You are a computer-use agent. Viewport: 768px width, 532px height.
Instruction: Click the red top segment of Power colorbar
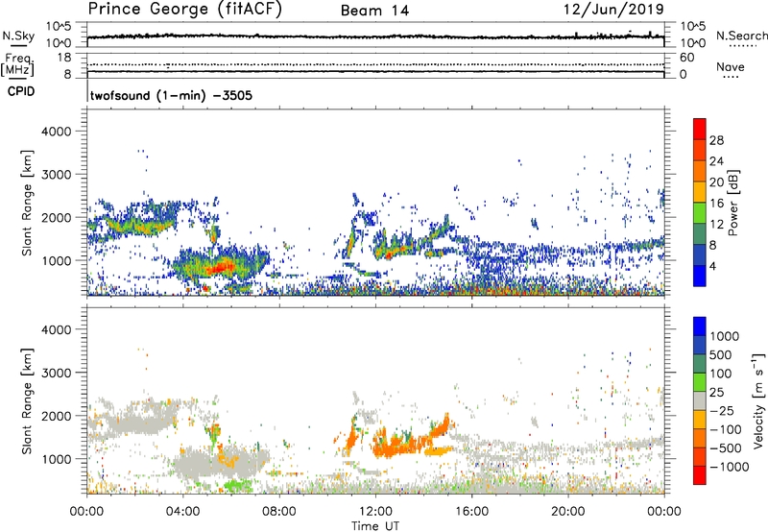pos(700,129)
